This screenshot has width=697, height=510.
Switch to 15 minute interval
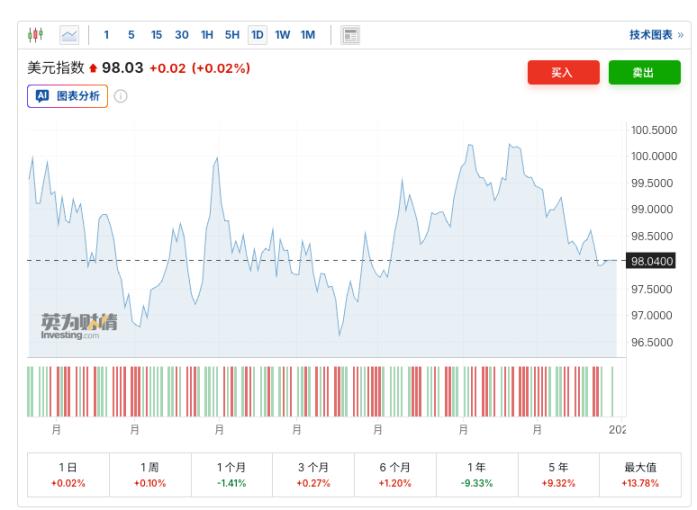click(156, 35)
